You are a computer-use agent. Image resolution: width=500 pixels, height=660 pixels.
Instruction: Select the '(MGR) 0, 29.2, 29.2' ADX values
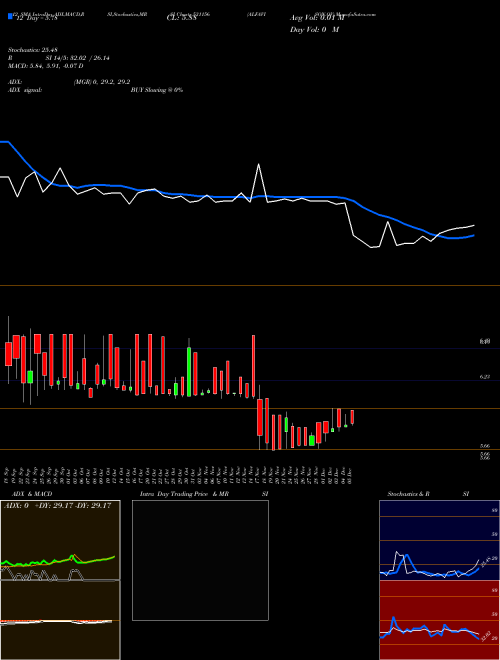(102, 82)
